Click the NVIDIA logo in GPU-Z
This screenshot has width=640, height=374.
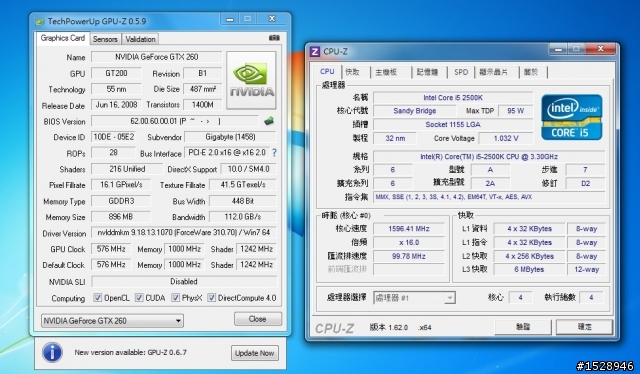click(x=251, y=80)
